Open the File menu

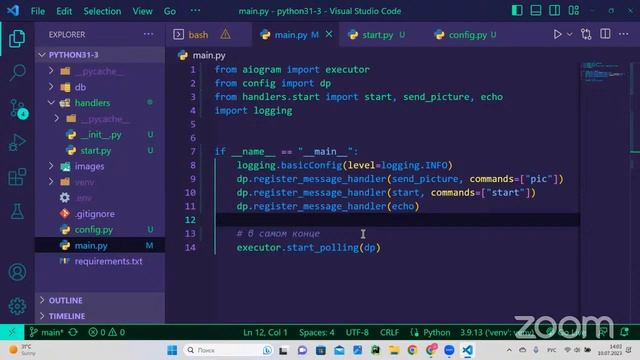(x=38, y=11)
